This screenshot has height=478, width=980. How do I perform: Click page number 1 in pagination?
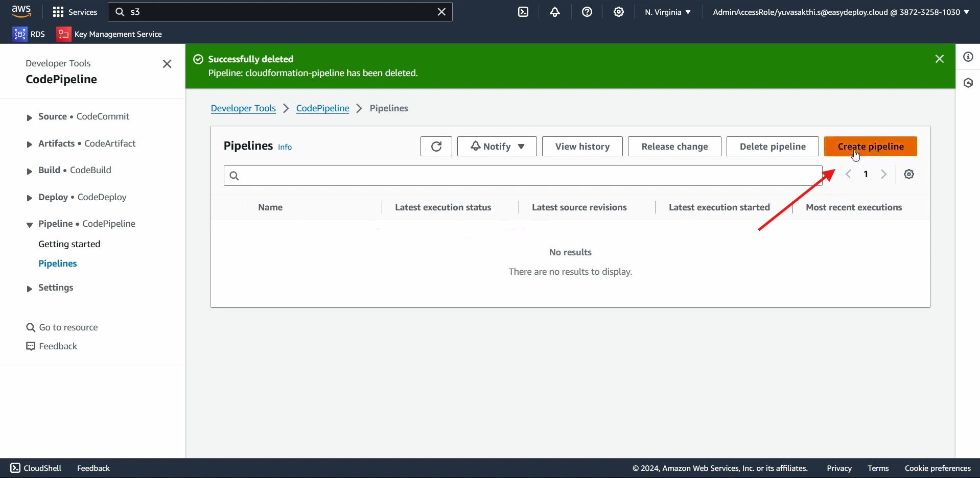(866, 174)
